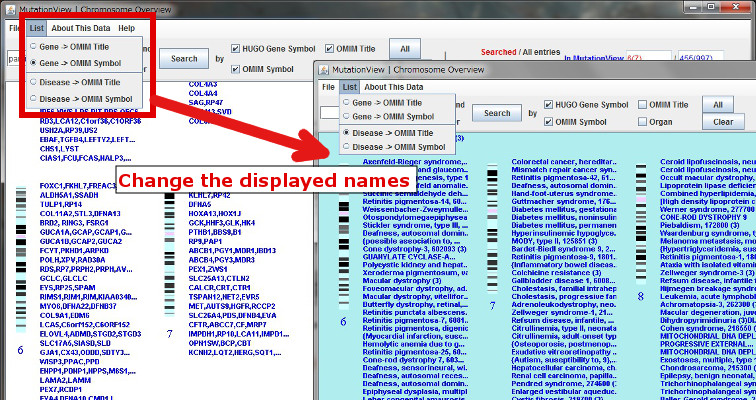Open the Help menu in back window
This screenshot has width=756, height=400.
click(x=126, y=28)
